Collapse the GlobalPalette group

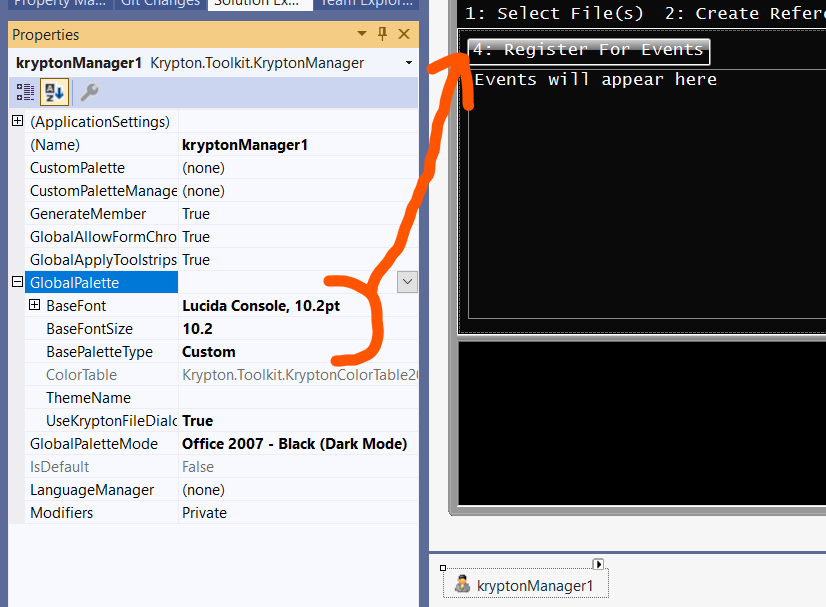coord(16,282)
